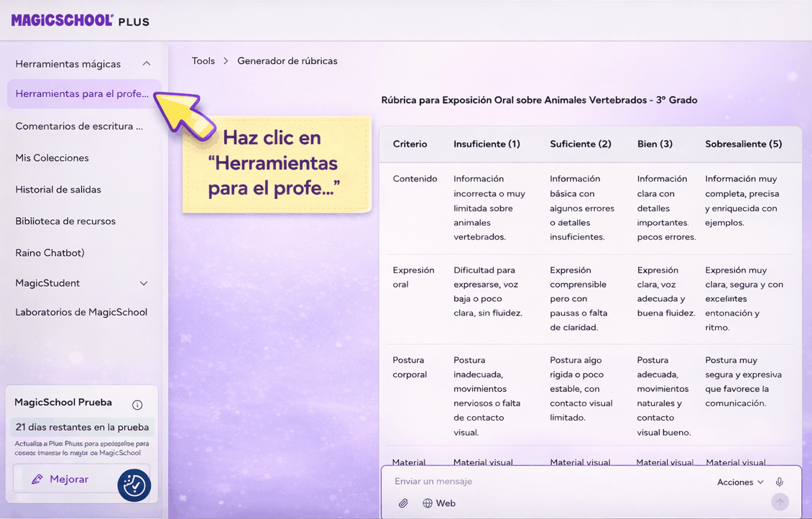Enable Web search with the globe icon
Screen dimensions: 812x519
tap(438, 503)
